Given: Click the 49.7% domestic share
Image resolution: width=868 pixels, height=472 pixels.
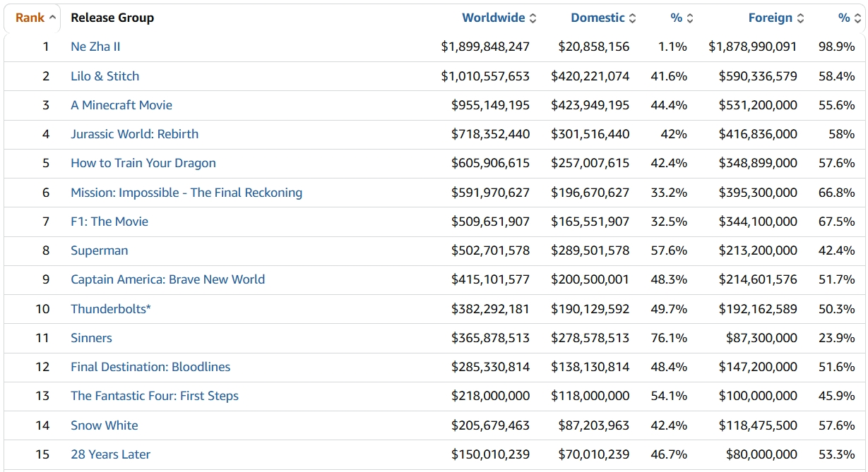Looking at the screenshot, I should click(669, 309).
